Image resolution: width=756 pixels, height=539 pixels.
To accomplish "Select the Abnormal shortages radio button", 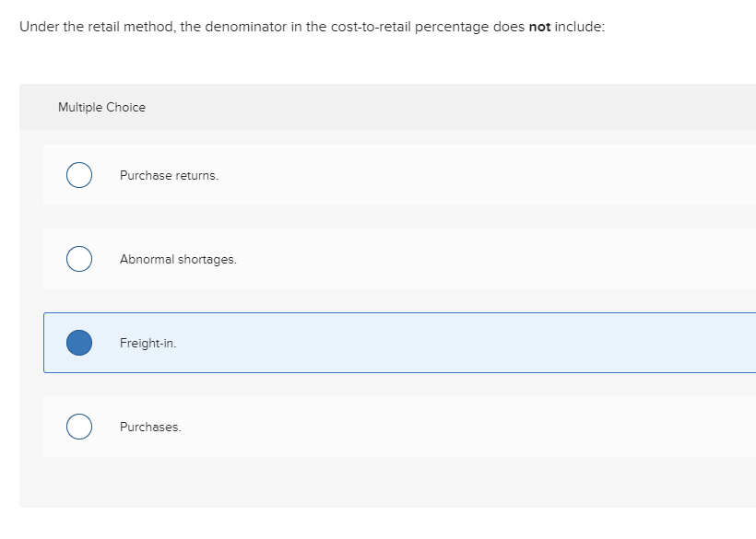I will [78, 259].
